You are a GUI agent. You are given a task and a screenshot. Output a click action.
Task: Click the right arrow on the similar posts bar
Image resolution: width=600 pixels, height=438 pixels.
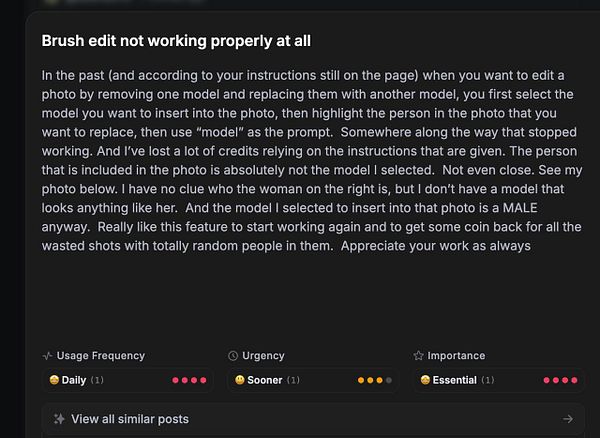coord(568,419)
